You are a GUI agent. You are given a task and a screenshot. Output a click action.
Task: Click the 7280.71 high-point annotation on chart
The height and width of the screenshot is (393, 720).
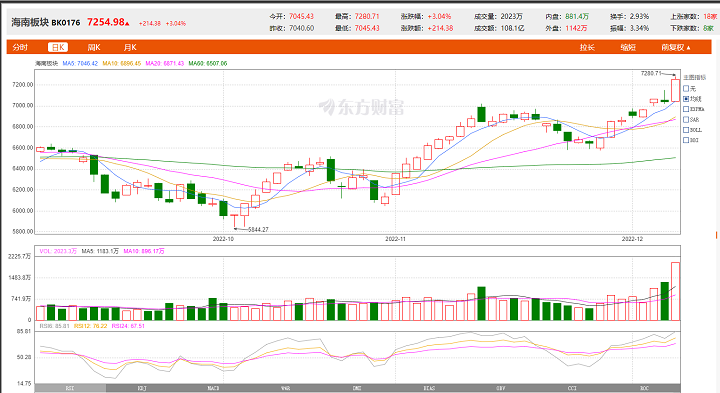tap(651, 73)
